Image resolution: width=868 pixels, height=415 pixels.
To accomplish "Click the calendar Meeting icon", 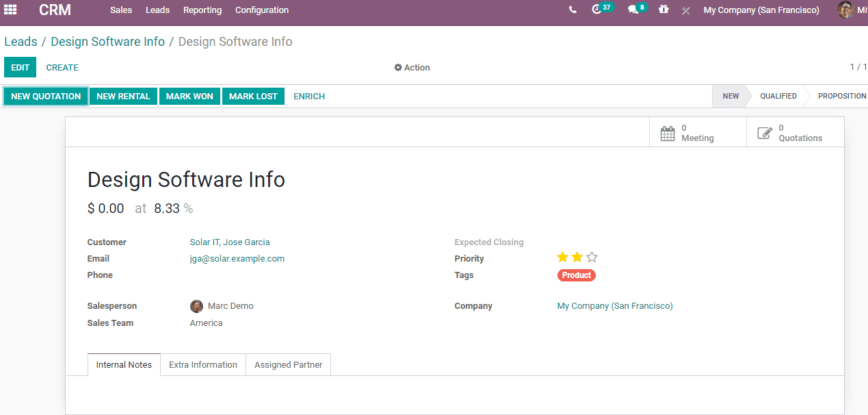I will point(668,134).
